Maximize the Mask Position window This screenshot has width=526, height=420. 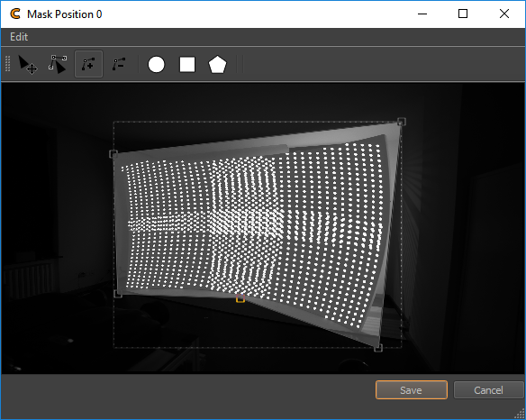[x=463, y=14]
